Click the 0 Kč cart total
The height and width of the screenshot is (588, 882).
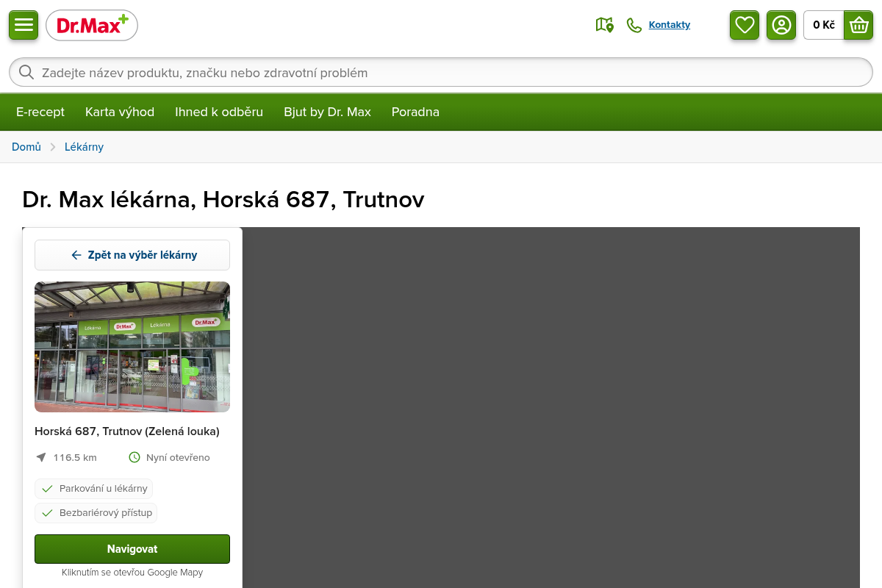pos(824,25)
